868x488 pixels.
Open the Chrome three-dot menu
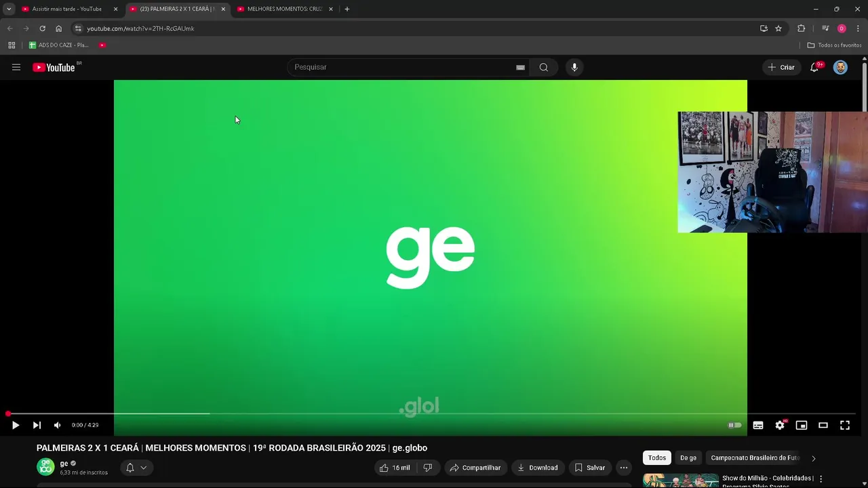(858, 28)
